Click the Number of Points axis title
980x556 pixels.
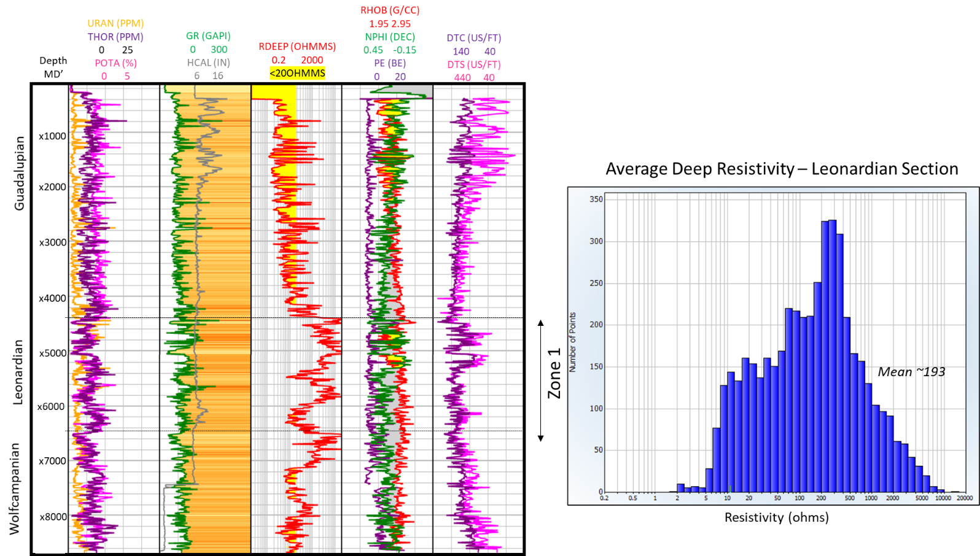572,342
